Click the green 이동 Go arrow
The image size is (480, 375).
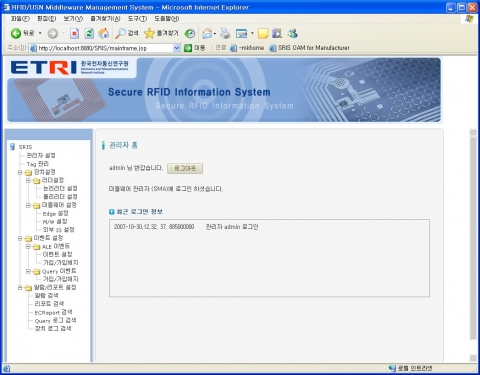click(x=188, y=48)
